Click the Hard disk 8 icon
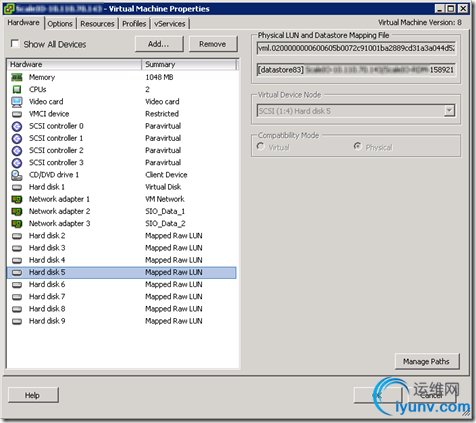 tap(17, 309)
